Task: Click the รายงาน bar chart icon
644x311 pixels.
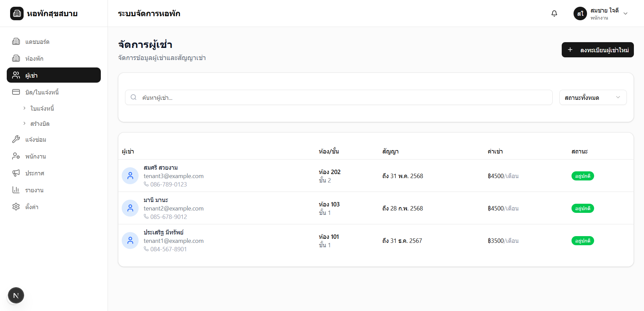Action: pos(16,190)
